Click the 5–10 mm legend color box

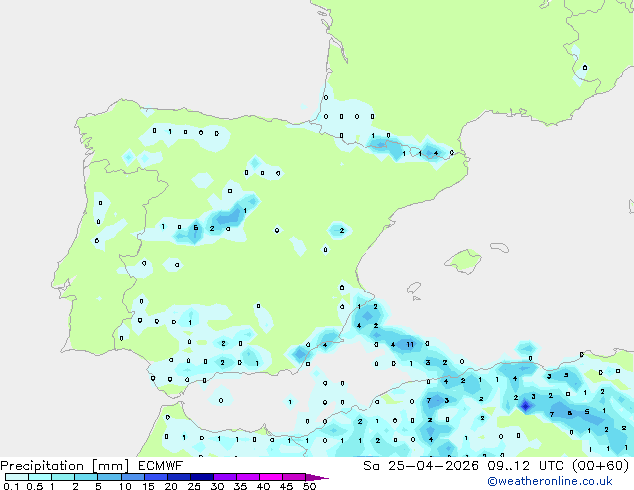click(109, 477)
